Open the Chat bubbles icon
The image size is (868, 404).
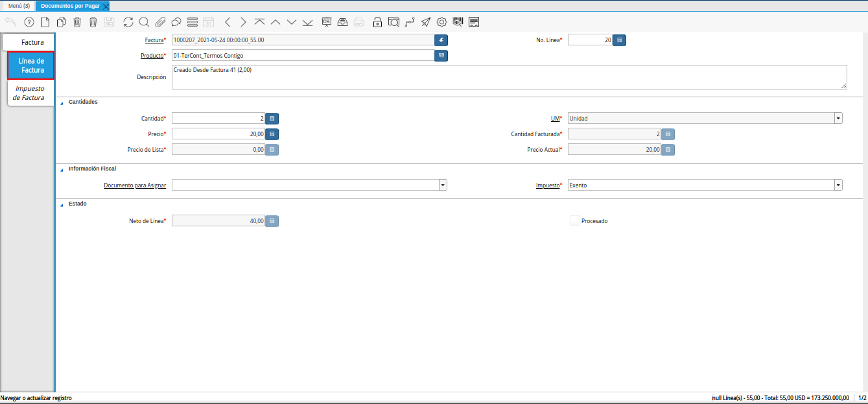pyautogui.click(x=176, y=22)
